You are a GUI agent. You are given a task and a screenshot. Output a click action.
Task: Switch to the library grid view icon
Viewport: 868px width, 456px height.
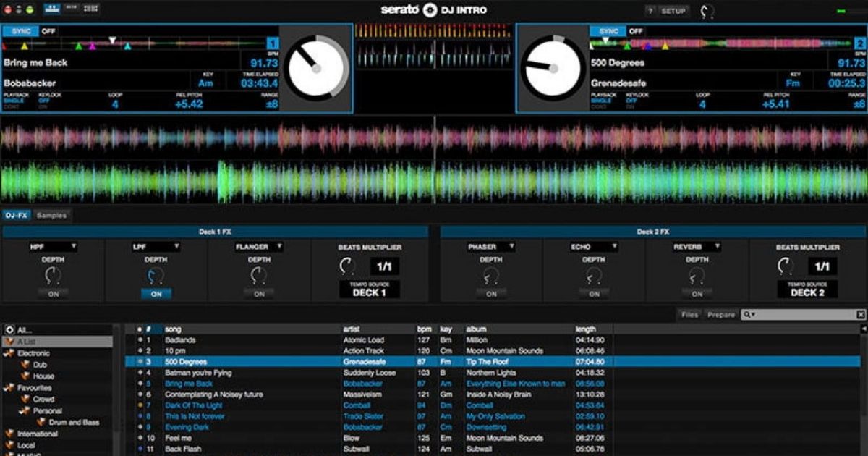[90, 8]
